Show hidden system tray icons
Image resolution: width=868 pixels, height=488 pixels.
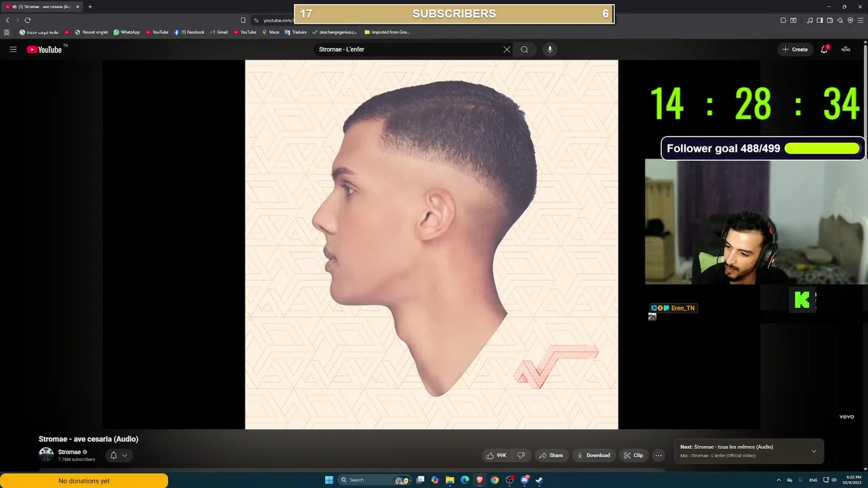coord(778,480)
